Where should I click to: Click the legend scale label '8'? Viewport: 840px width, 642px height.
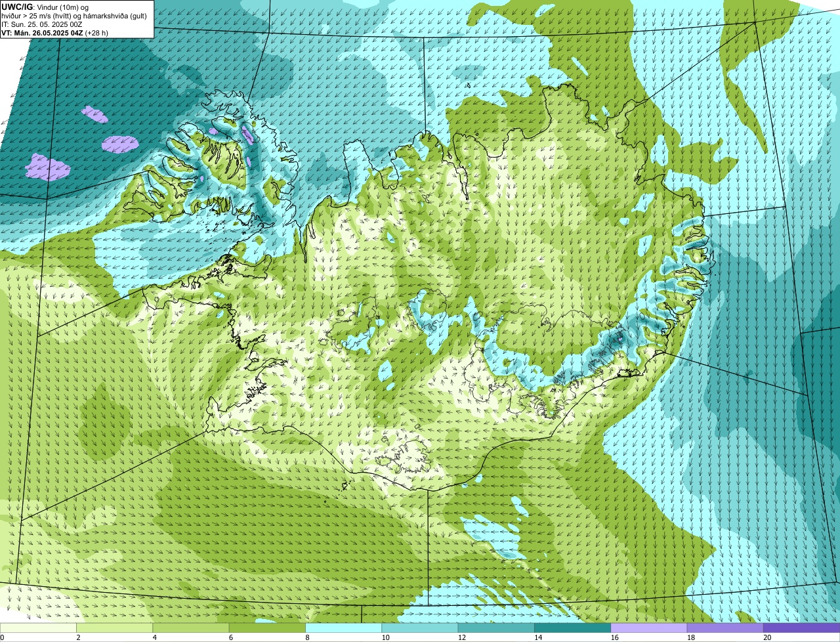tap(307, 637)
